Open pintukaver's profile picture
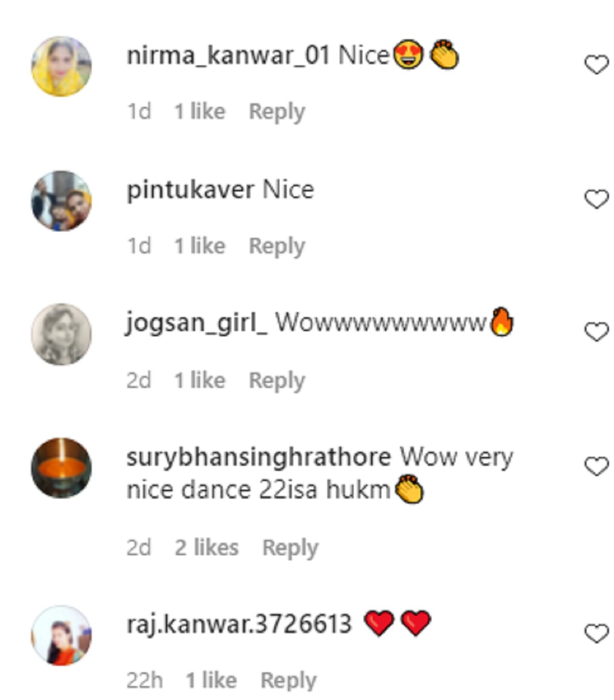Image resolution: width=614 pixels, height=700 pixels. coord(61,201)
